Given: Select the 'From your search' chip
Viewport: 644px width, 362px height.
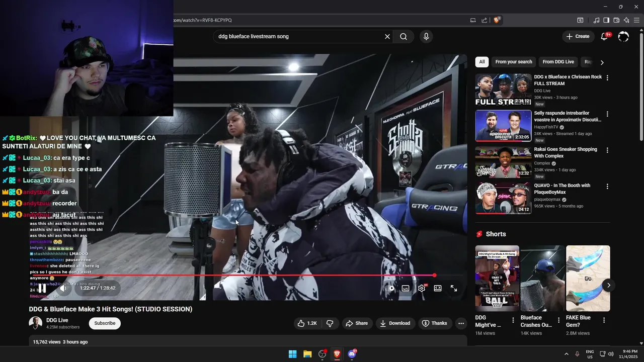Looking at the screenshot, I should coord(514,62).
